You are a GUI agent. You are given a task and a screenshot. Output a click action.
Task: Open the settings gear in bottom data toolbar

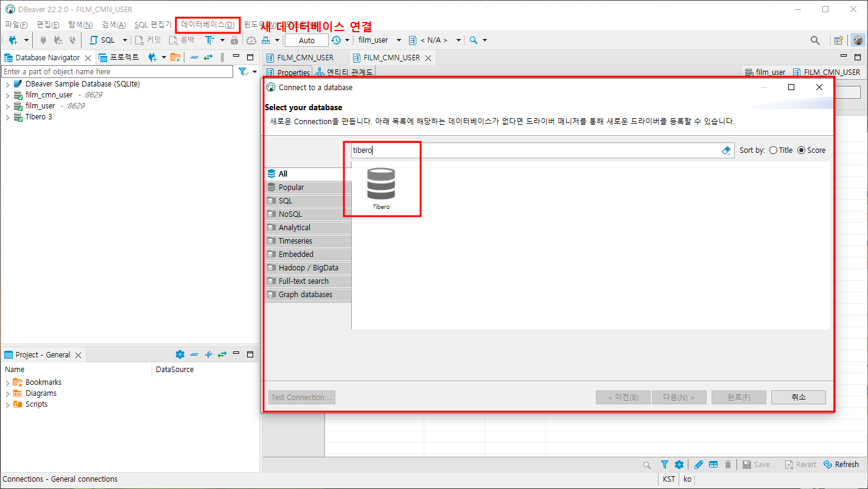679,465
